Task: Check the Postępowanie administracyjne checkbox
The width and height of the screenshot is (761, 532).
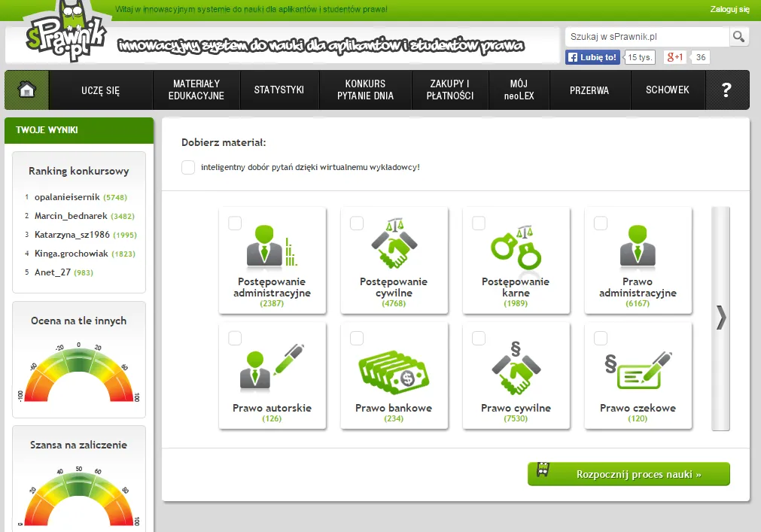Action: (235, 223)
